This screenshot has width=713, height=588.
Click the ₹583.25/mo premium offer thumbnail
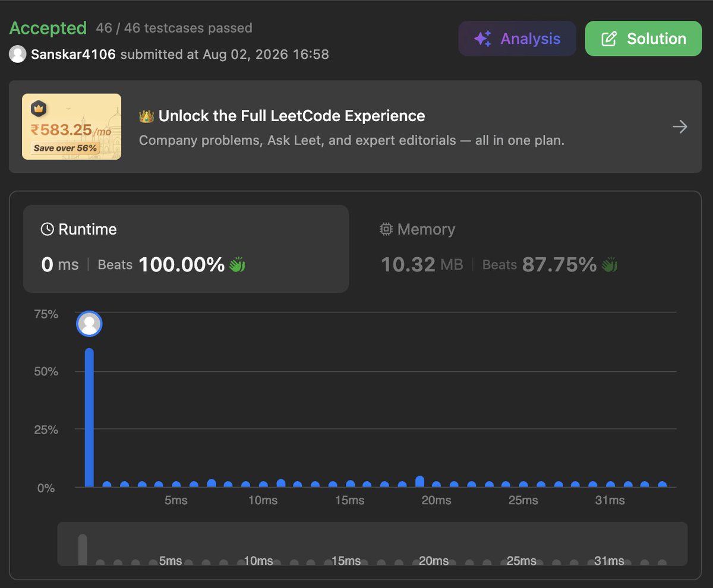click(x=72, y=127)
